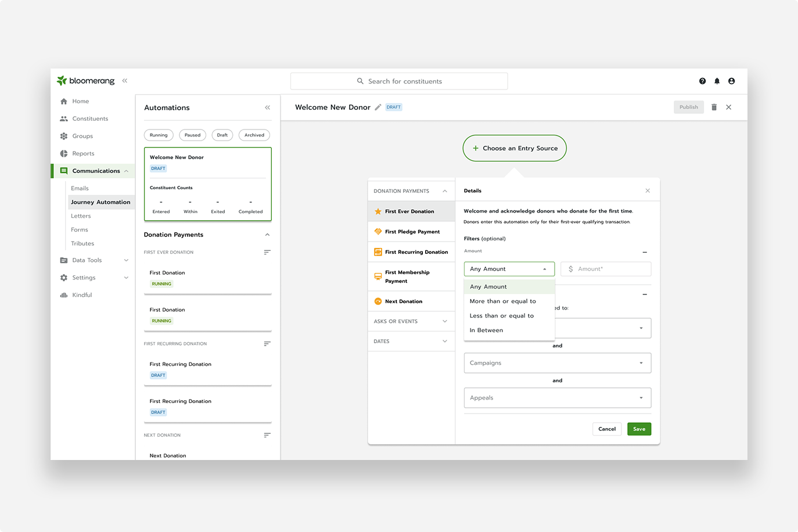Choose In Between option
This screenshot has width=798, height=532.
coord(509,330)
